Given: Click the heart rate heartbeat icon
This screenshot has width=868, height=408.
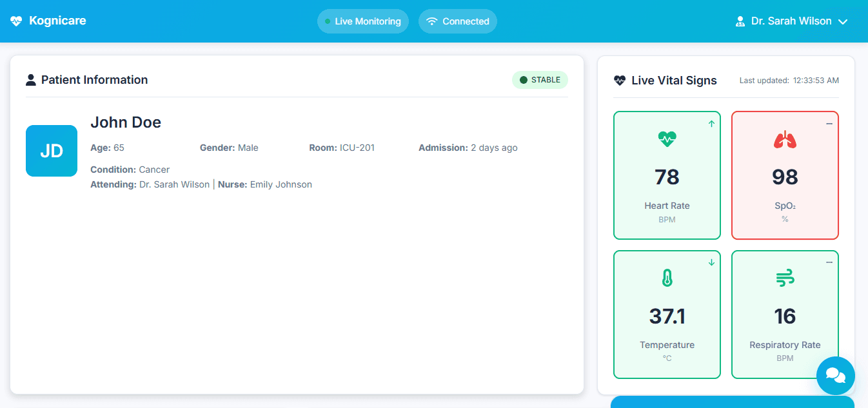Looking at the screenshot, I should (x=667, y=139).
